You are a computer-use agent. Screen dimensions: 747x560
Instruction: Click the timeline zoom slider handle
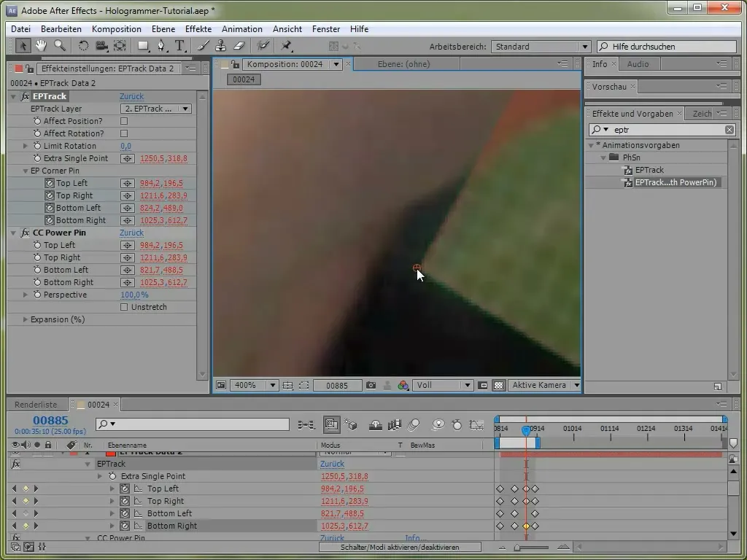click(517, 548)
